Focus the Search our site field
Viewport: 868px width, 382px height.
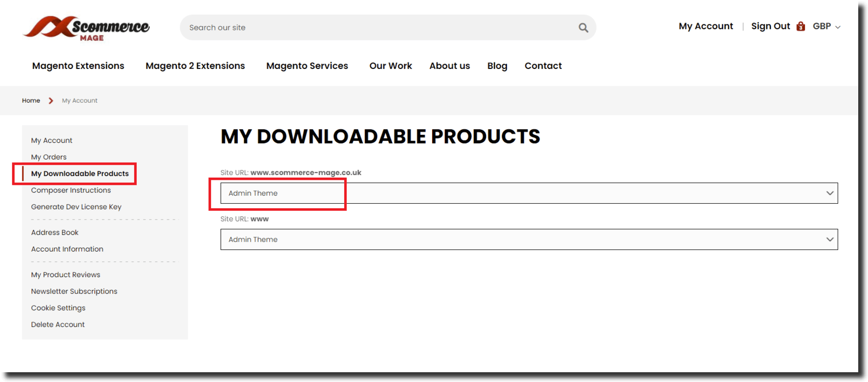(x=380, y=28)
